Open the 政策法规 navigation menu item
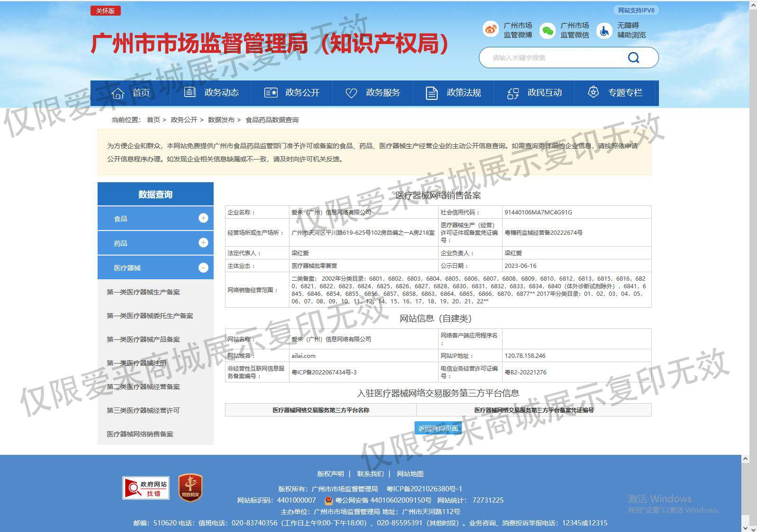 click(453, 93)
